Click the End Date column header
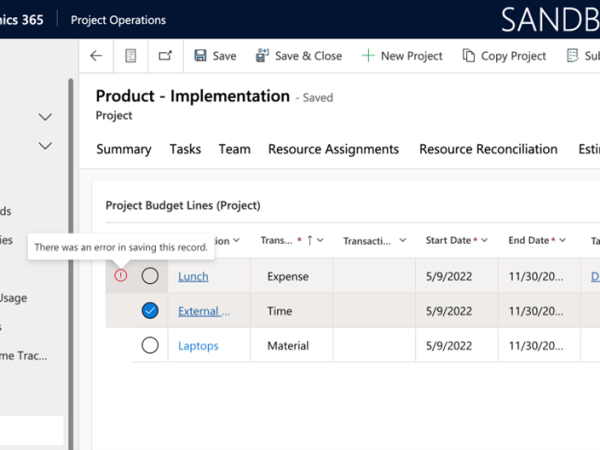This screenshot has height=450, width=600. [529, 240]
